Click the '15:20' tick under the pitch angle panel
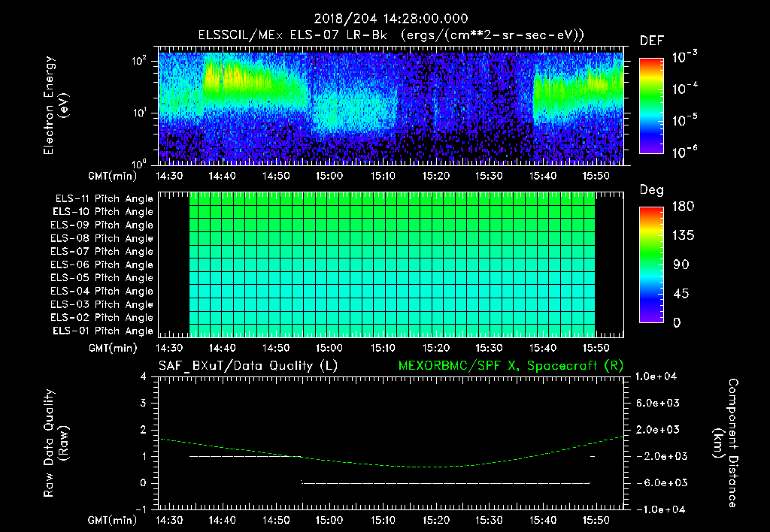770x532 pixels. coord(436,349)
